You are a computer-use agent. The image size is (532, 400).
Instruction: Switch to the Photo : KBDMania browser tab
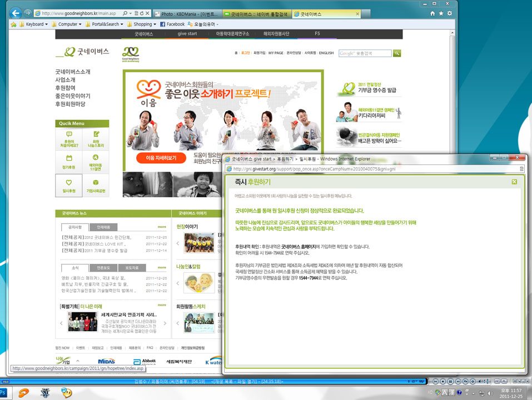coord(187,14)
